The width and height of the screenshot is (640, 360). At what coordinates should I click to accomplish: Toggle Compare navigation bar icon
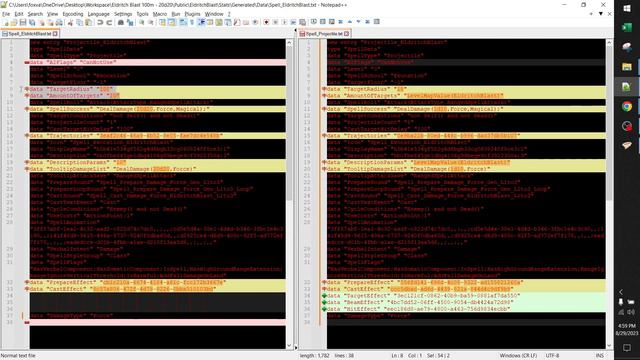coord(376,22)
